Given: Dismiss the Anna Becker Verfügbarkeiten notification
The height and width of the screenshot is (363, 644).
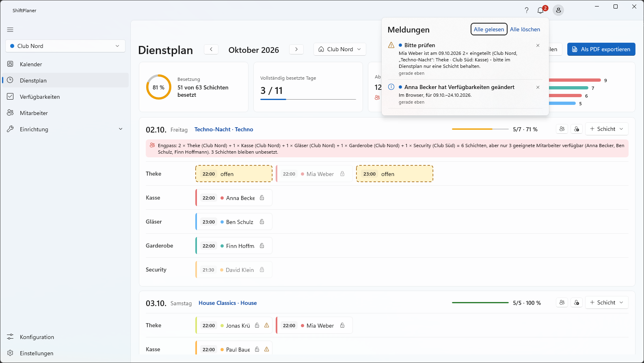Looking at the screenshot, I should tap(538, 87).
